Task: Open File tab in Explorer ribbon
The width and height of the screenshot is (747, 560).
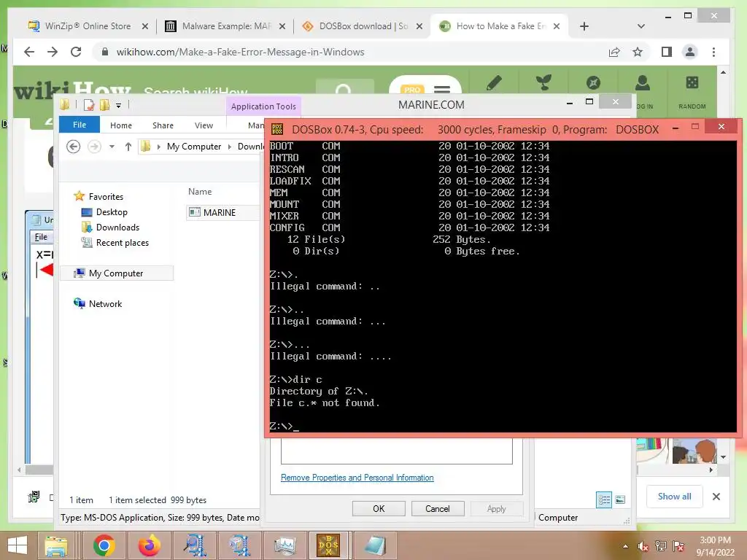Action: (x=80, y=125)
